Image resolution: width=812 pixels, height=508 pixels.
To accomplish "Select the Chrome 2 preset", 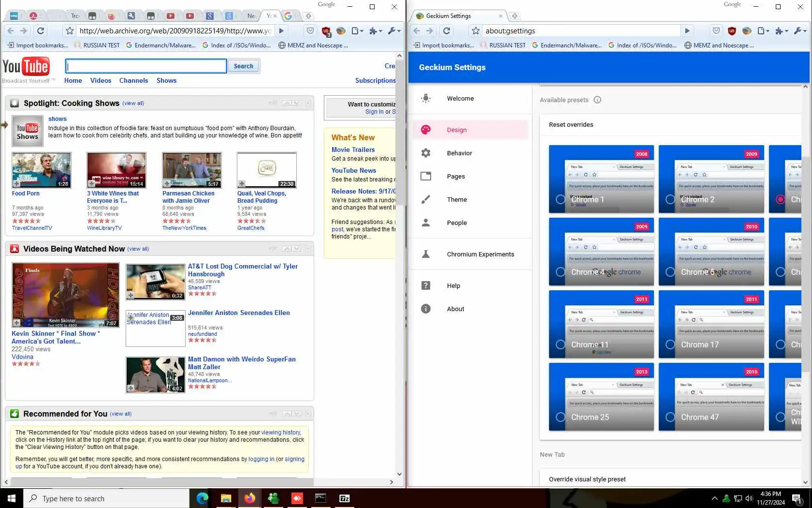I will click(x=711, y=179).
